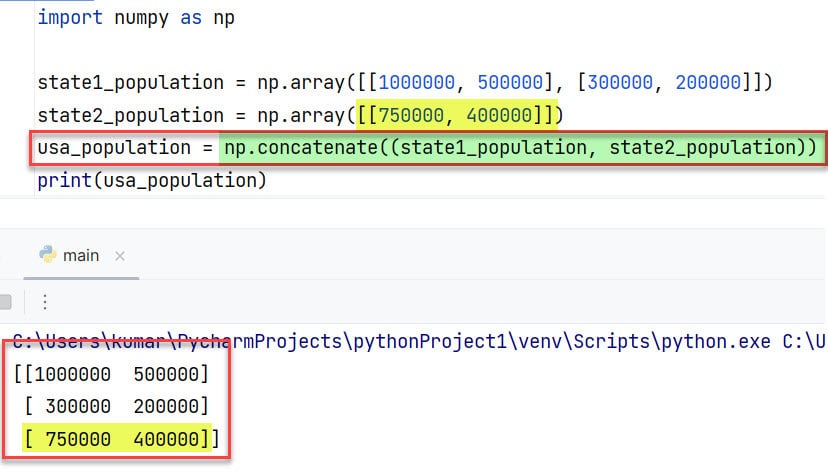
Task: Click the value 750000 in the code
Action: [x=411, y=115]
